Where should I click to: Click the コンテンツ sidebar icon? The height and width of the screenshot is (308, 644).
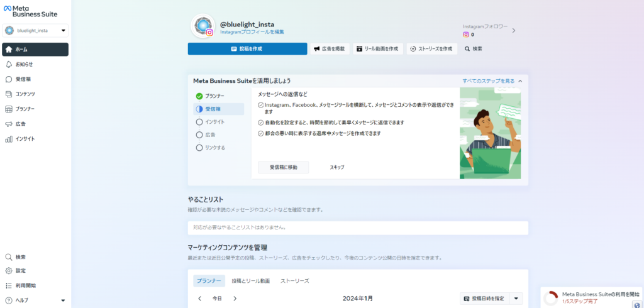[x=9, y=94]
